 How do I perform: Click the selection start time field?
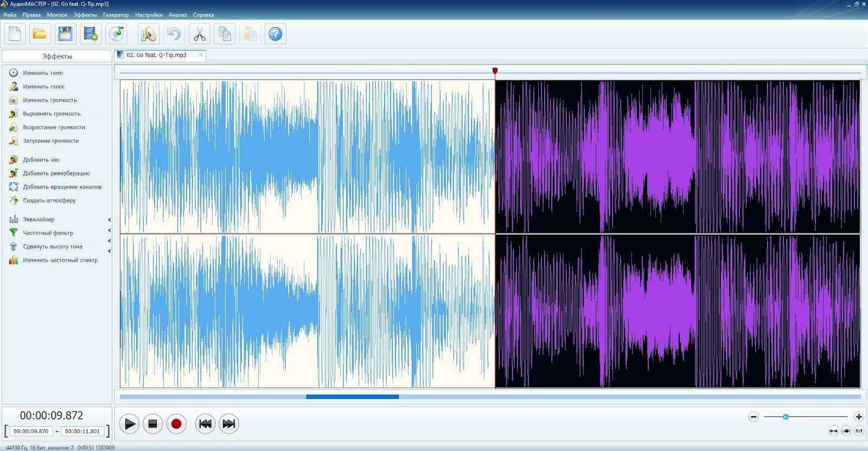[31, 431]
